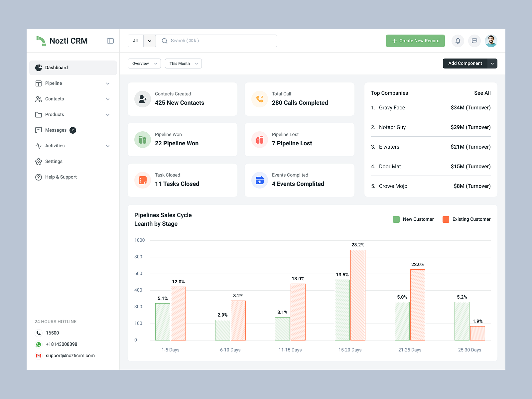Screen dimensions: 532x399
Task: Click the support@nozticrm.com email link
Action: click(x=70, y=355)
